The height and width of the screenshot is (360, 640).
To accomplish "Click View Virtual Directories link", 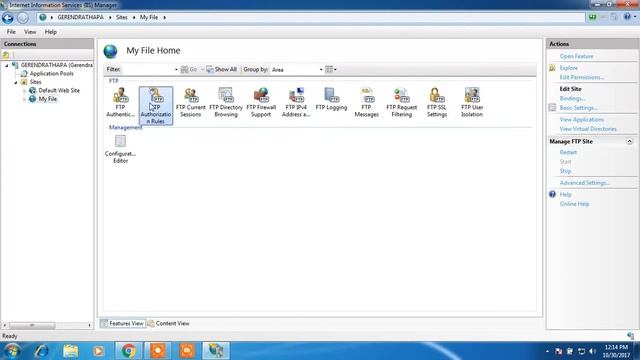I will [x=588, y=129].
